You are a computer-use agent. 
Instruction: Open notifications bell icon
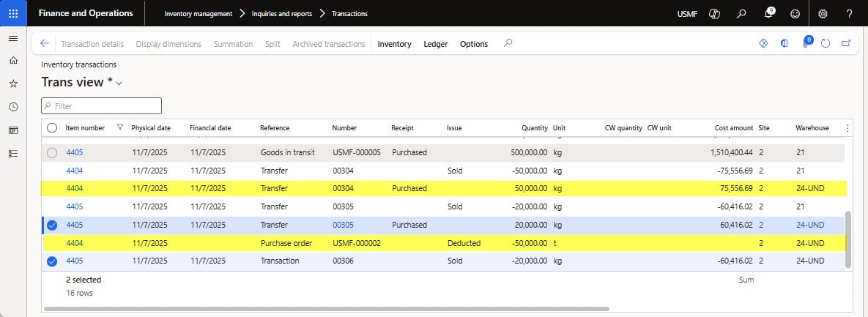[x=768, y=14]
